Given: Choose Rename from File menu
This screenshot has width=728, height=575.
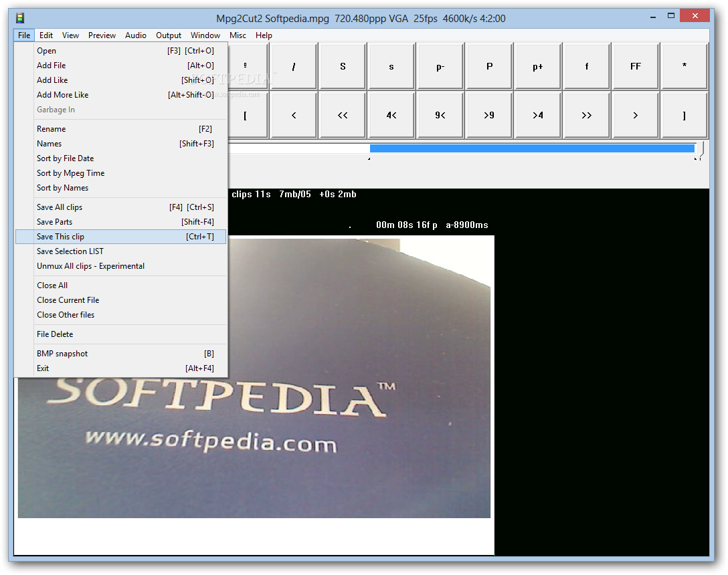Looking at the screenshot, I should click(120, 129).
